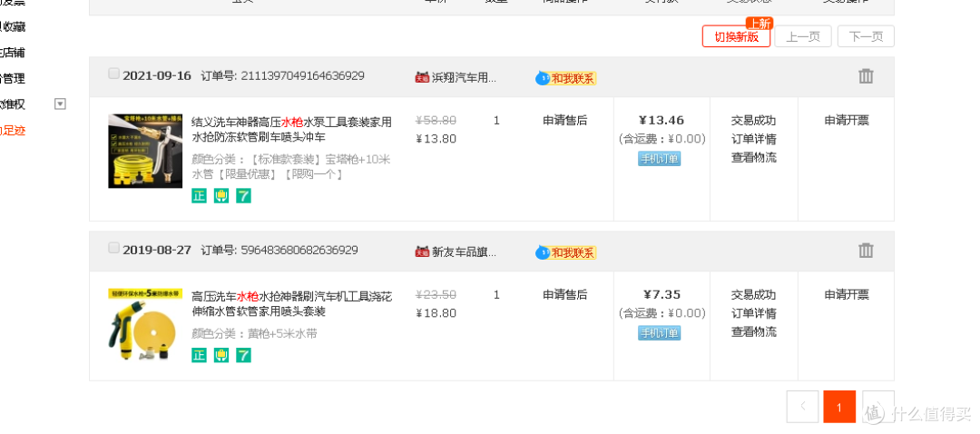The image size is (980, 434).
Task: Click 申请售后 for the ¥13.80 item
Action: coord(565,121)
